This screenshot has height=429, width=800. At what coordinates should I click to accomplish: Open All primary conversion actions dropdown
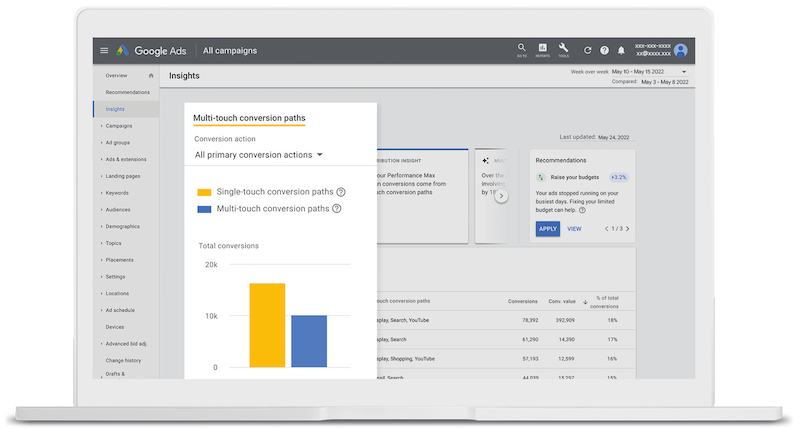[x=259, y=155]
